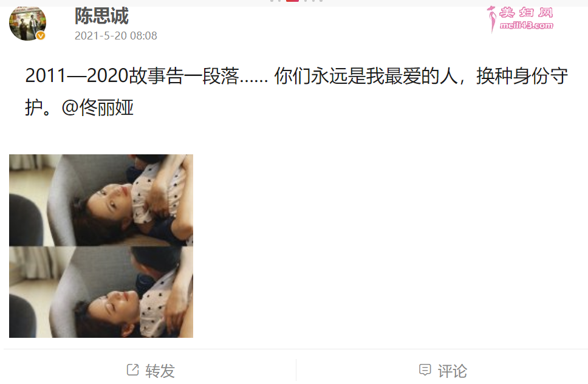588x384 pixels.
Task: Select the red active pager indicator
Action: (x=293, y=1)
